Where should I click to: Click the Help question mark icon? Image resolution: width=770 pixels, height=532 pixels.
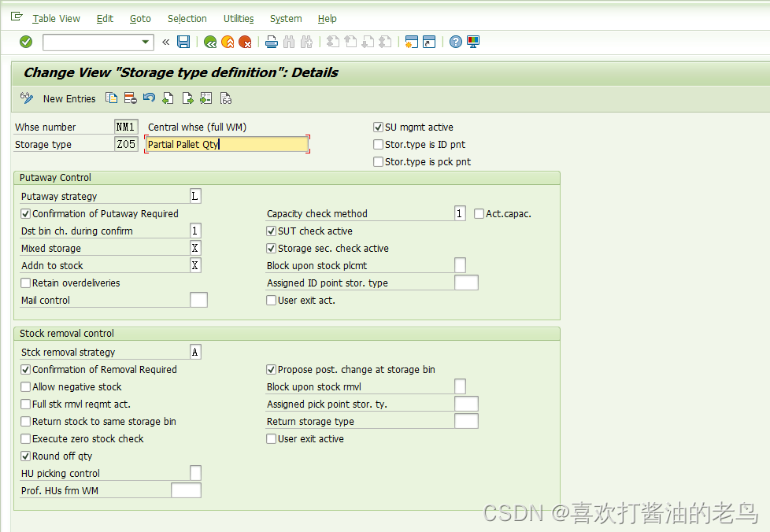[x=455, y=42]
